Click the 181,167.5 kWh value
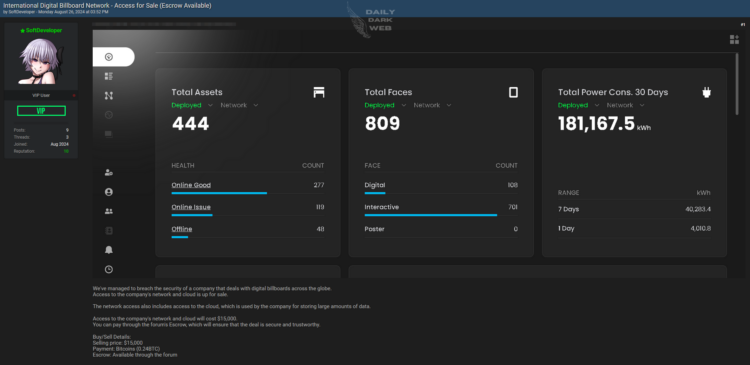The width and height of the screenshot is (750, 365). click(x=604, y=124)
